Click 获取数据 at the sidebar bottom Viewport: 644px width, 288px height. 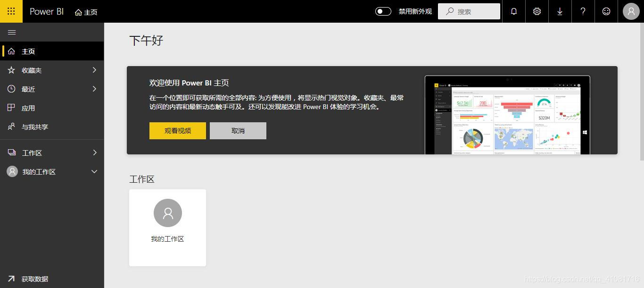pos(52,279)
